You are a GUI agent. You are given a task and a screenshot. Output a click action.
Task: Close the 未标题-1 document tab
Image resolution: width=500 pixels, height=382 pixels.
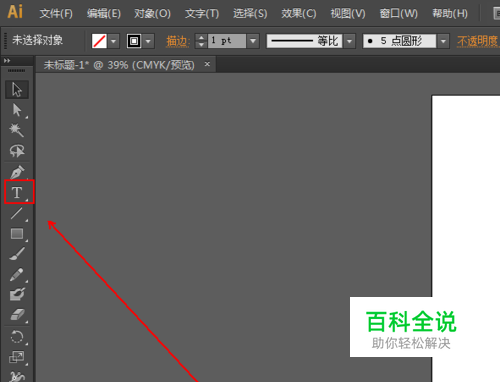(x=207, y=64)
